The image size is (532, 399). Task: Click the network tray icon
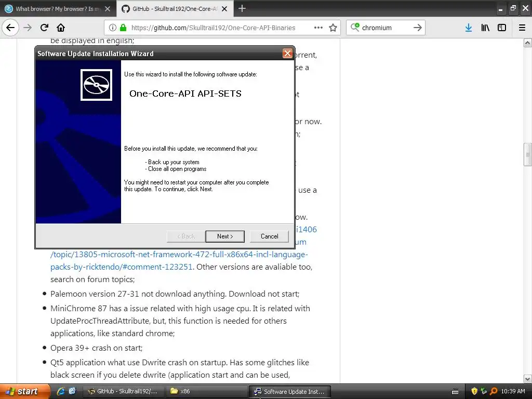(484, 392)
